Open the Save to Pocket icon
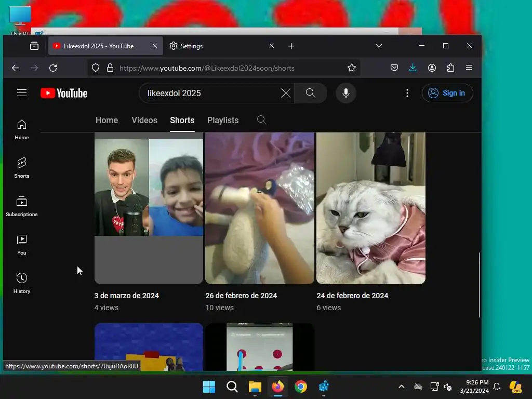This screenshot has height=399, width=532. click(394, 68)
